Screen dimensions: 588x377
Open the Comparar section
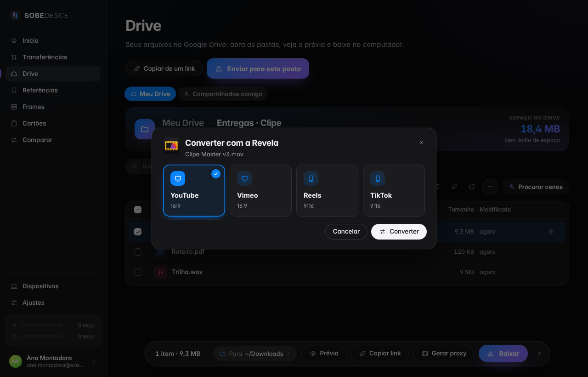click(x=53, y=140)
